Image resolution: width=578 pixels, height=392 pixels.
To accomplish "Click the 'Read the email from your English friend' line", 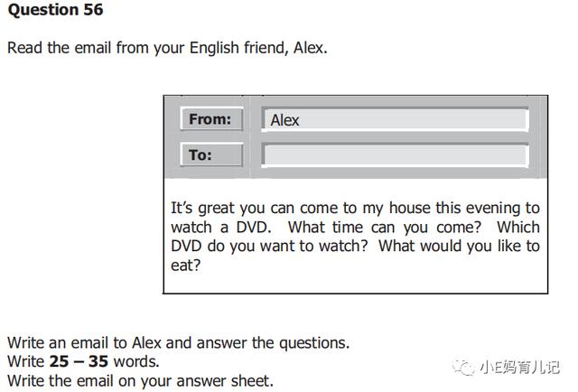I will (x=167, y=48).
